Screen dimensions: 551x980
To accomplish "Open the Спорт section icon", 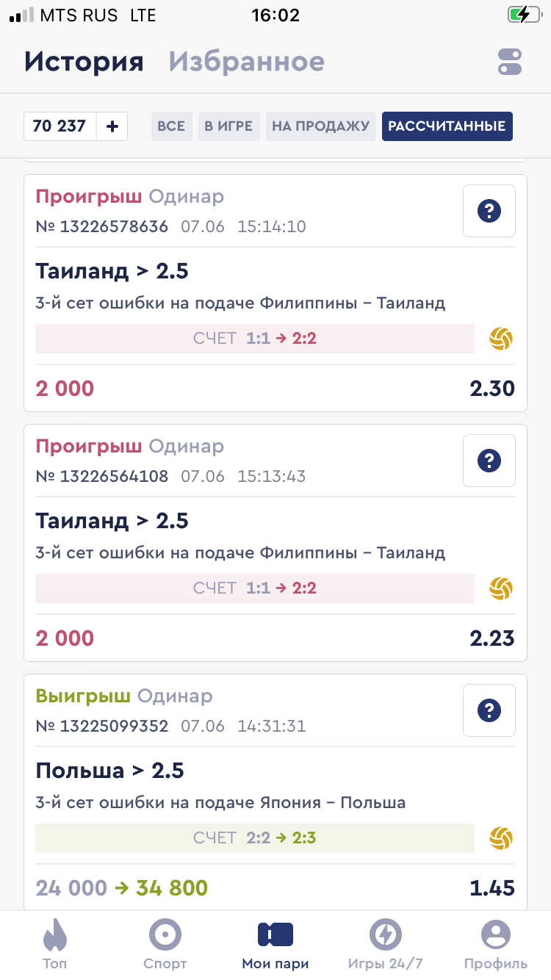I will tap(165, 935).
